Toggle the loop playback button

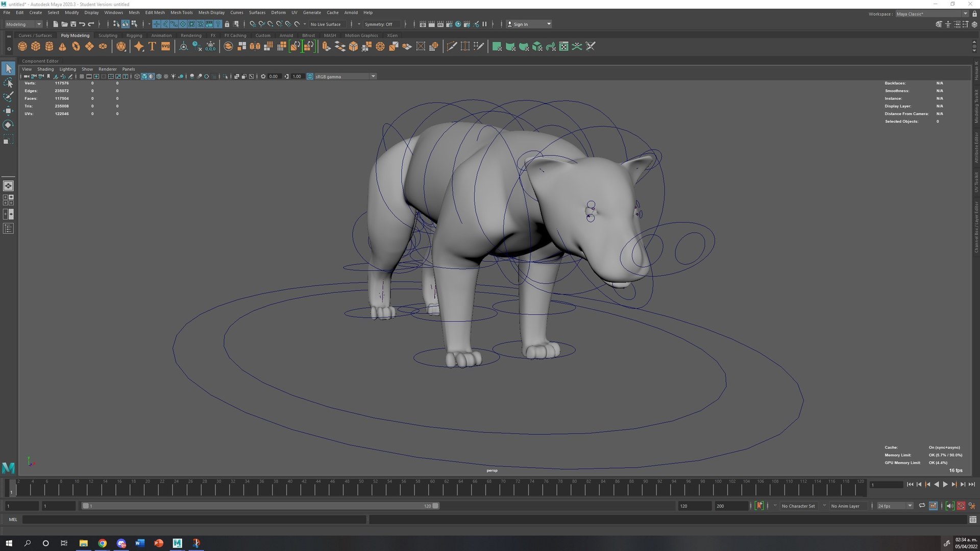point(922,506)
